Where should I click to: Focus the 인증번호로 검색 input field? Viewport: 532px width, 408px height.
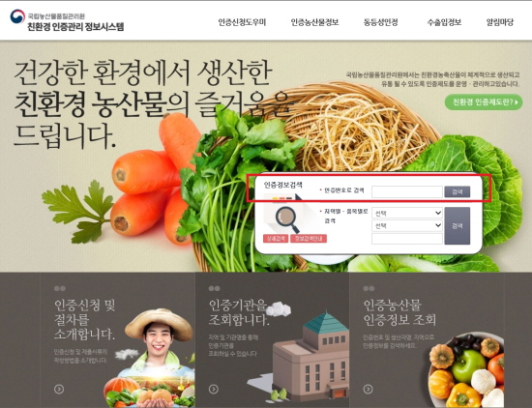point(407,191)
